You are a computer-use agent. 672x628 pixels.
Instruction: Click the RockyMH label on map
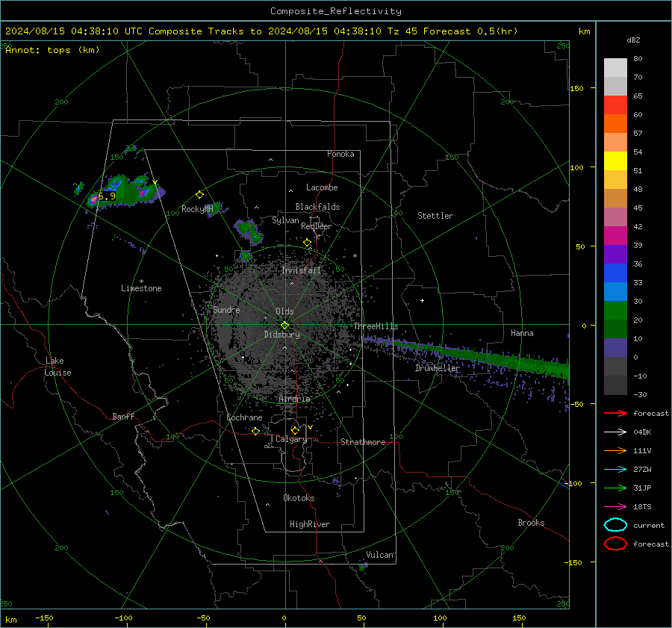pyautogui.click(x=197, y=209)
